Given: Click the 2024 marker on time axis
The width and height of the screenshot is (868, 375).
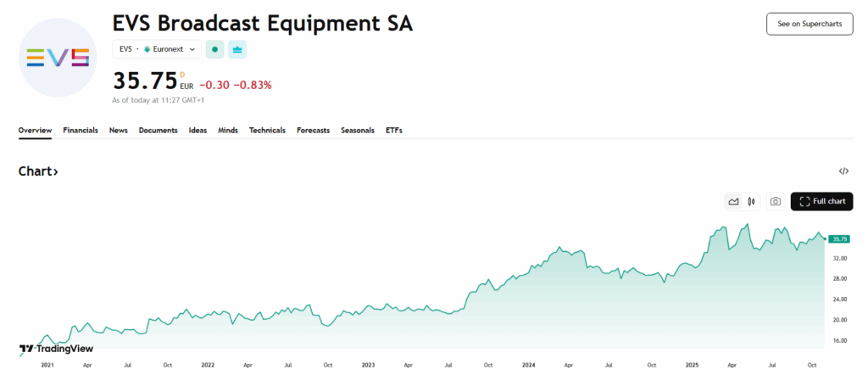Looking at the screenshot, I should [x=528, y=365].
